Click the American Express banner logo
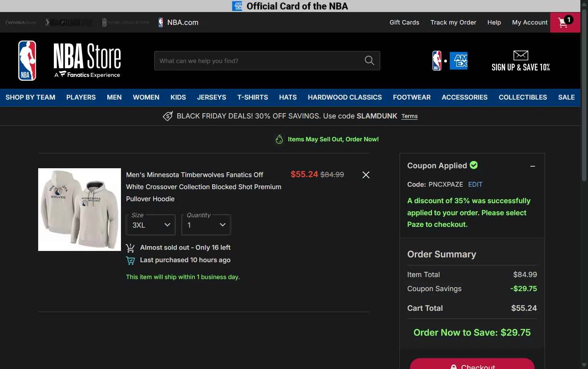 [x=237, y=6]
